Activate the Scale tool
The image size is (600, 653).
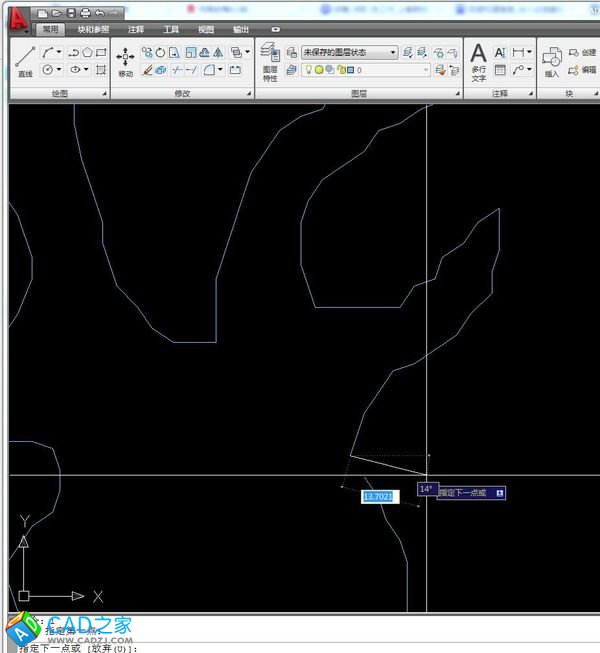[x=191, y=52]
